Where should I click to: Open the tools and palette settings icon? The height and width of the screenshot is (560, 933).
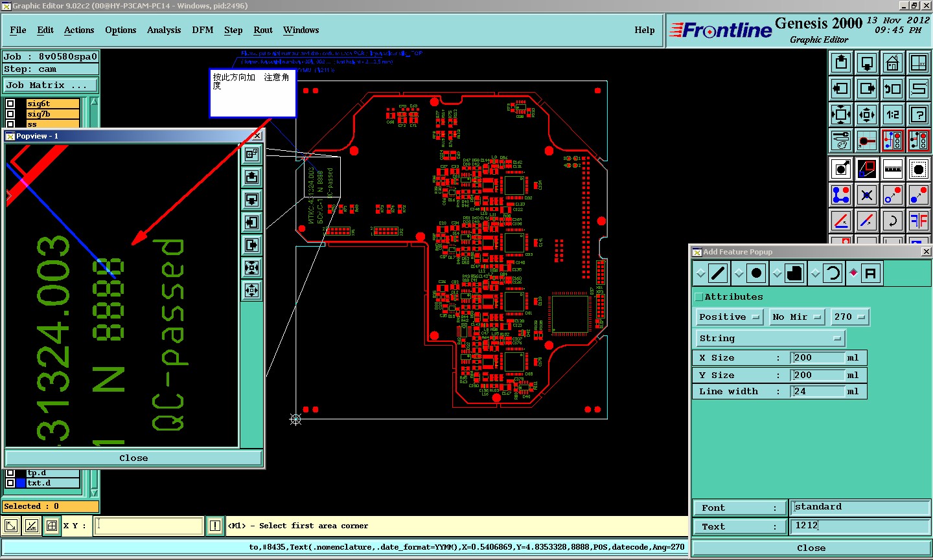pos(841,140)
